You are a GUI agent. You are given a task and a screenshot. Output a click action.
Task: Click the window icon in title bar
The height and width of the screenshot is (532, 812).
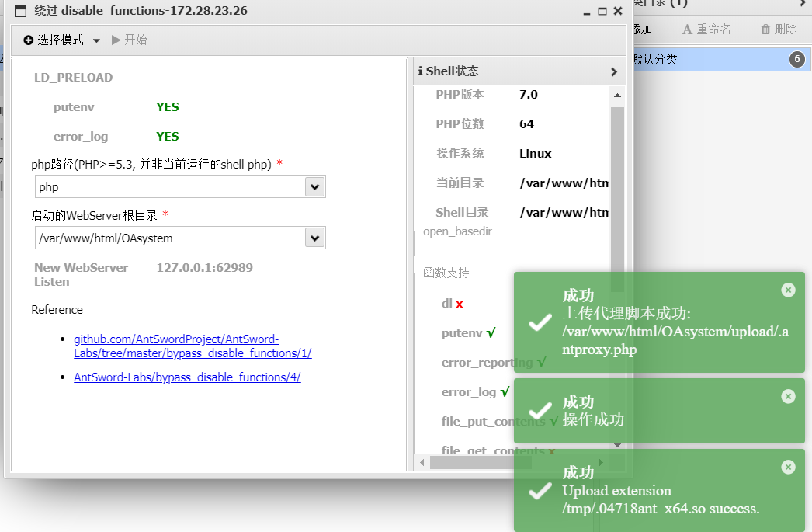point(21,12)
